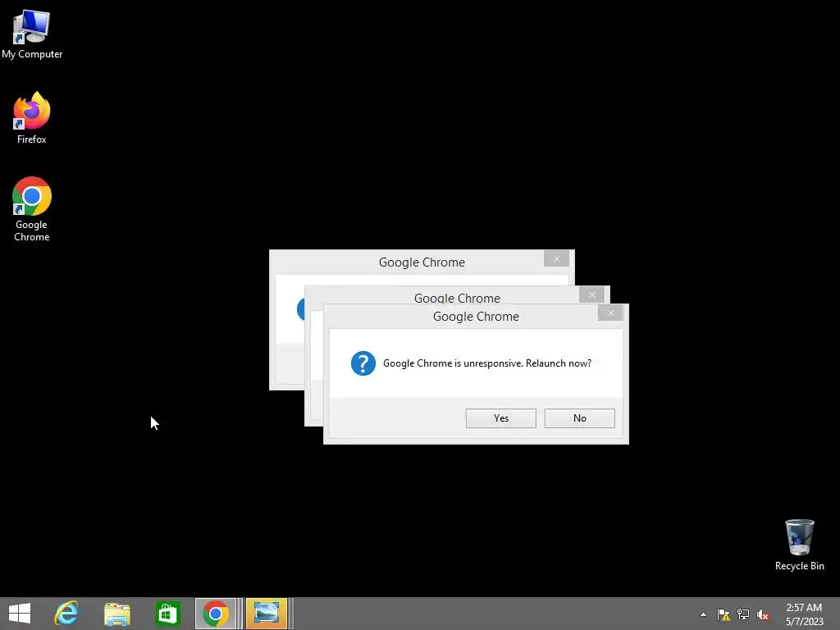
Task: Close the frontmost Google Chrome dialog
Action: point(610,313)
